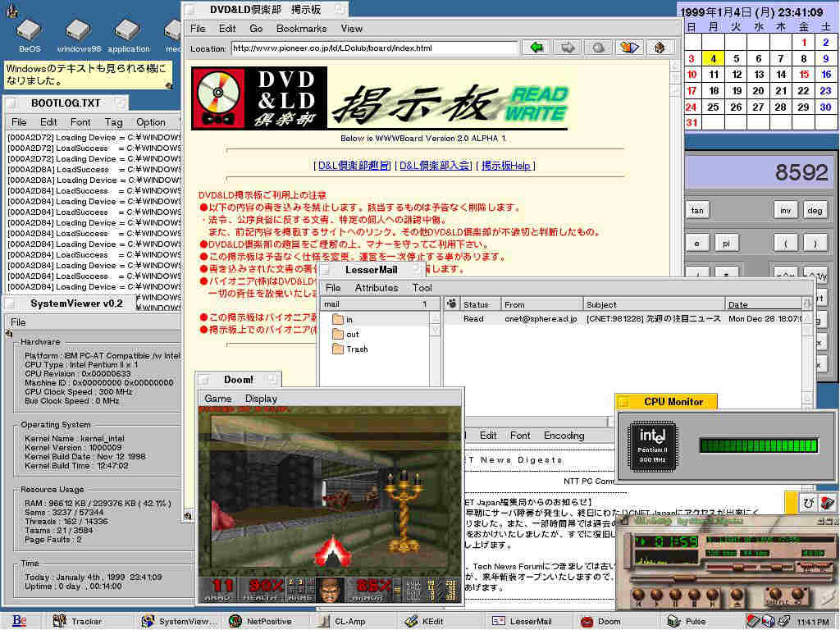Toggle the deg mode on the calculator
Viewport: 840px width, 630px height.
click(815, 211)
